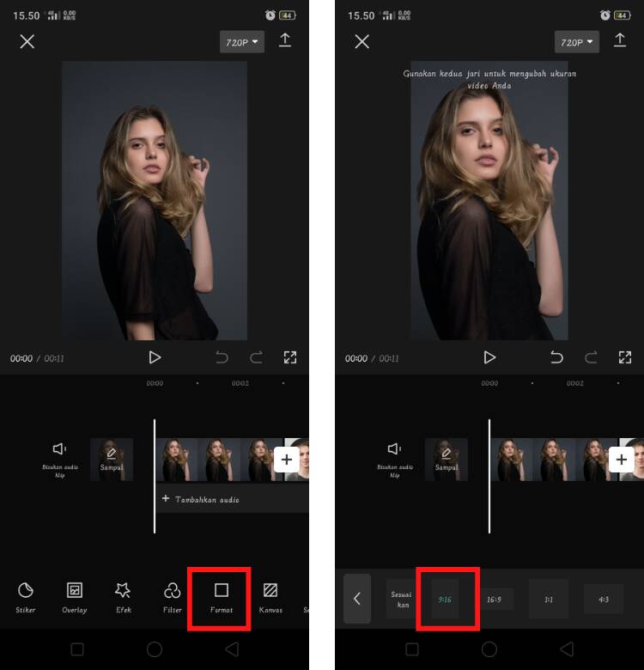
Task: Open the Efek tool
Action: (124, 598)
